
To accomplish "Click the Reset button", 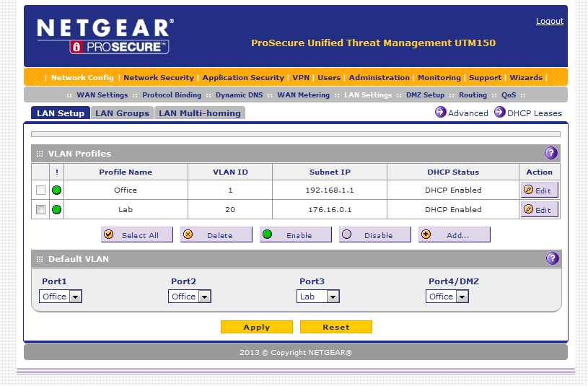I will point(336,327).
